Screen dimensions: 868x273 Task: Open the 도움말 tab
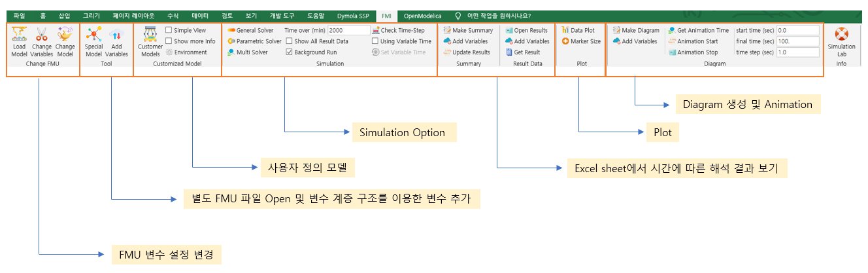point(316,14)
